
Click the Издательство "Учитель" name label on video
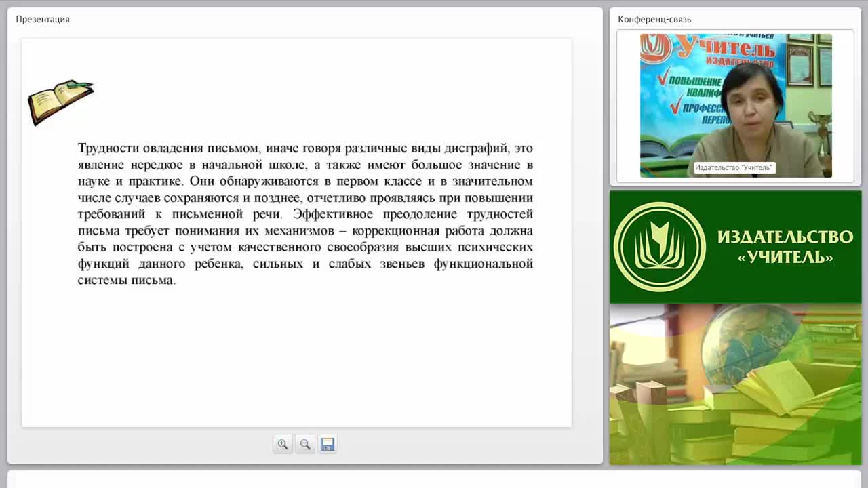click(734, 167)
